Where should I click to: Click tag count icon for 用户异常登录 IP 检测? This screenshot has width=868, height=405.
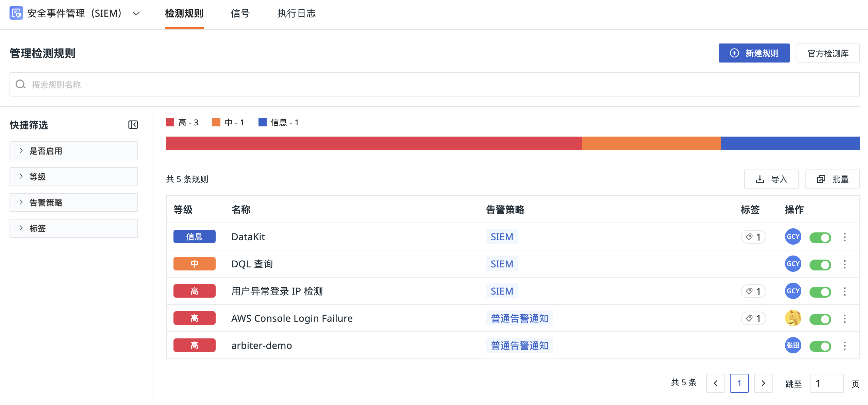[753, 291]
